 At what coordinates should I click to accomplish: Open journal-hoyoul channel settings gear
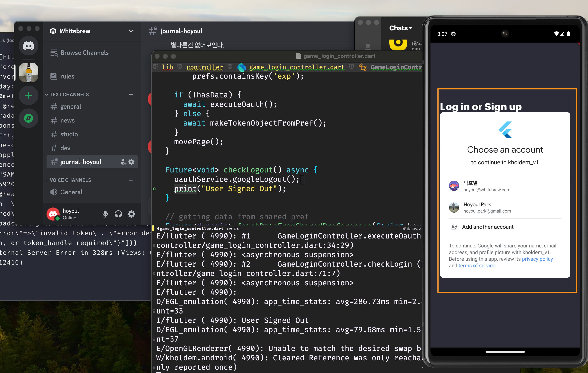tap(132, 162)
